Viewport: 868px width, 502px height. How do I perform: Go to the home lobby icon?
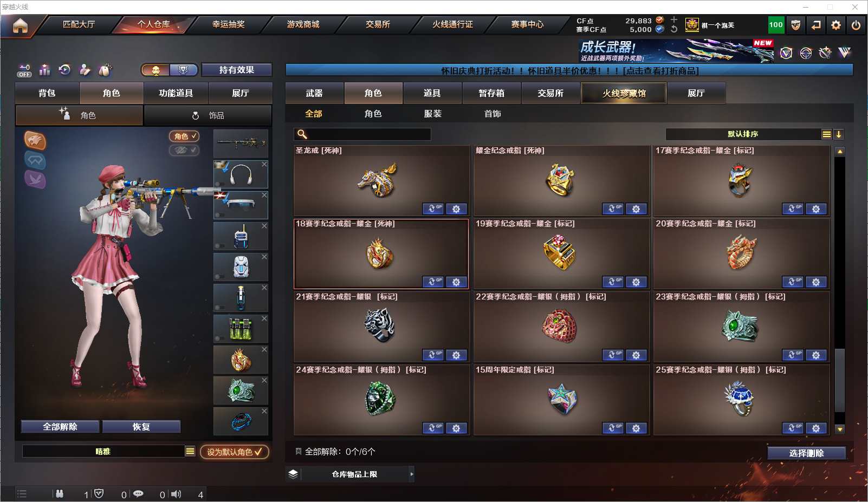click(x=20, y=25)
